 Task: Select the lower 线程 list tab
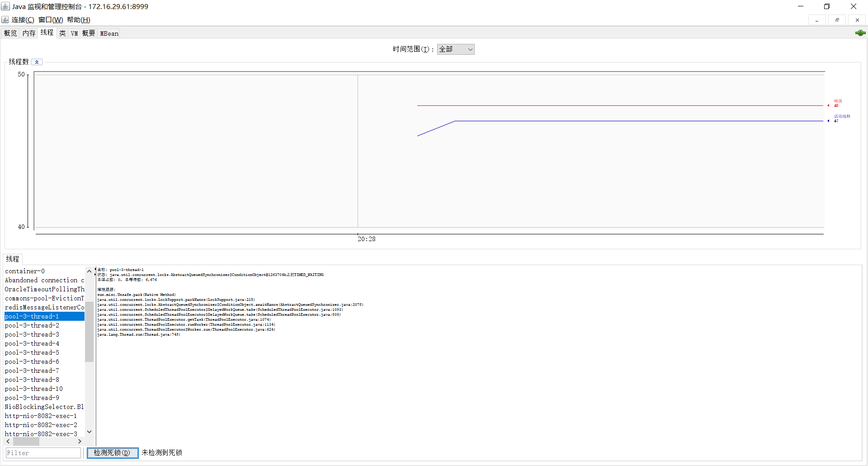tap(13, 259)
